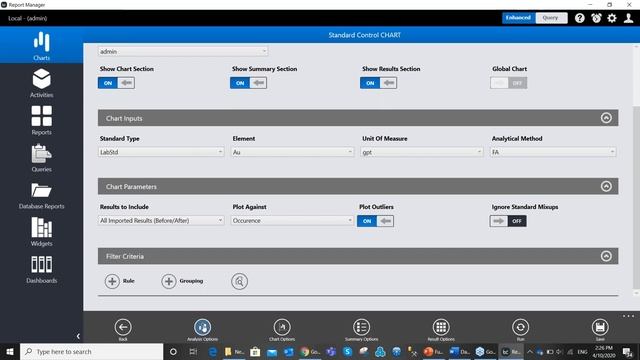Open the Unit Of Measure dropdown
The width and height of the screenshot is (640, 360).
(x=422, y=152)
